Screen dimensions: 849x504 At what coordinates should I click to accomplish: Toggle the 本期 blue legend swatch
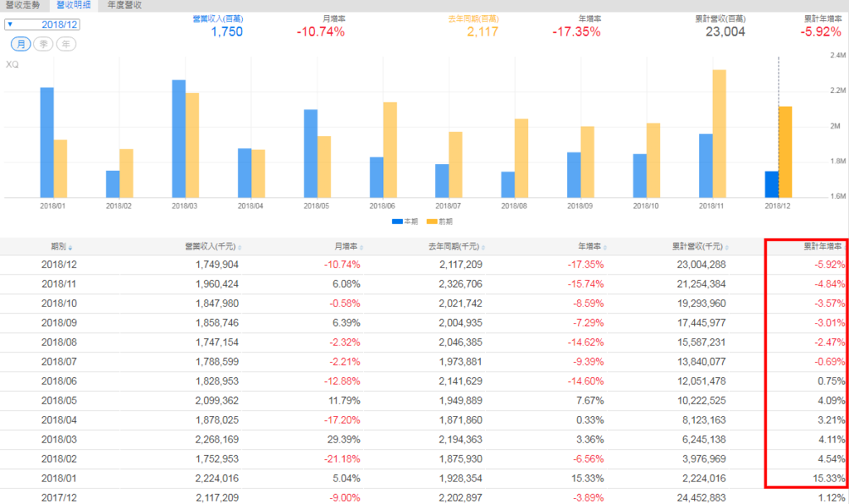[x=397, y=221]
